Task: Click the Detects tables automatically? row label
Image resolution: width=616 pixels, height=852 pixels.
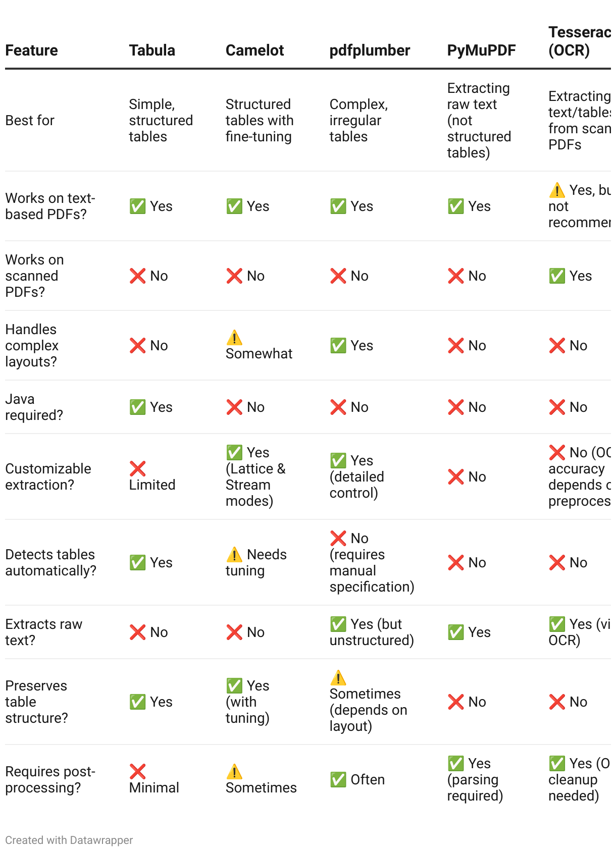Action: (x=50, y=562)
